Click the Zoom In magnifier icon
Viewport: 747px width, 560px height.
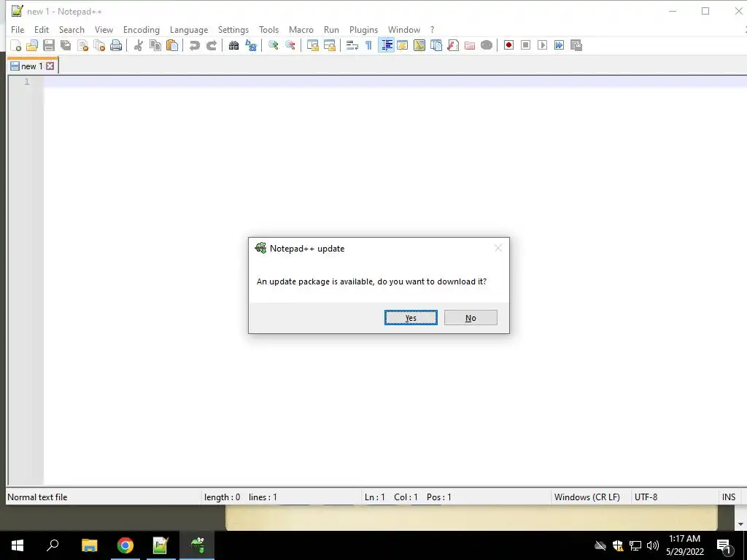coord(273,45)
